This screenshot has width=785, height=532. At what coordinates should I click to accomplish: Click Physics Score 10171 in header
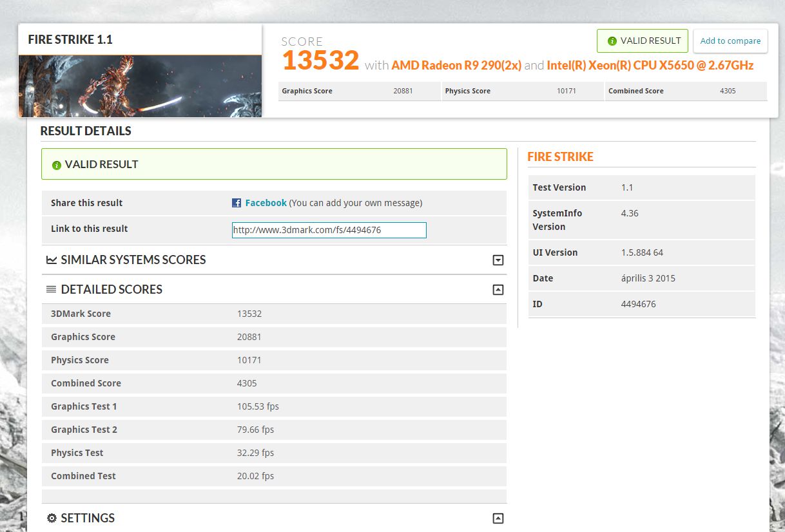tap(523, 91)
